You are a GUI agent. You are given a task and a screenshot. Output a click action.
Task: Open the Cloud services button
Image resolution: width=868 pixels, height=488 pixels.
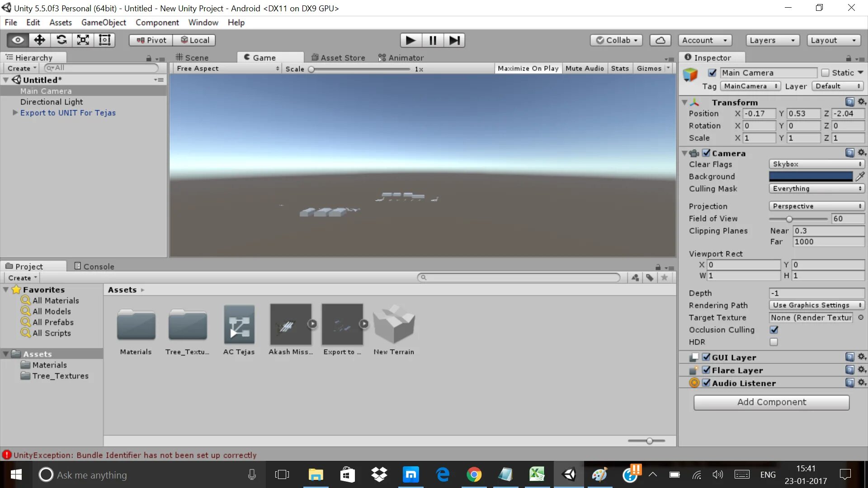pyautogui.click(x=660, y=40)
